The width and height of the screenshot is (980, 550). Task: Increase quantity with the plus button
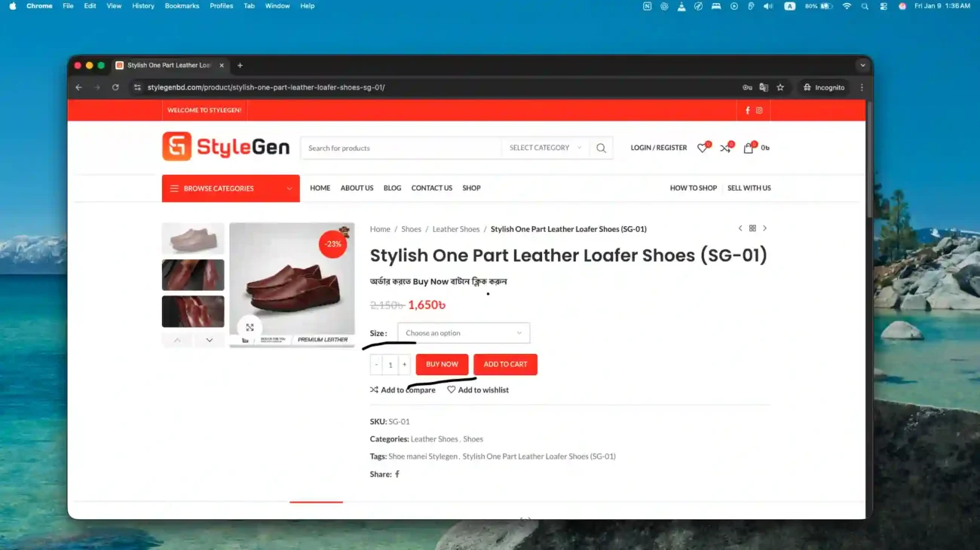click(404, 365)
